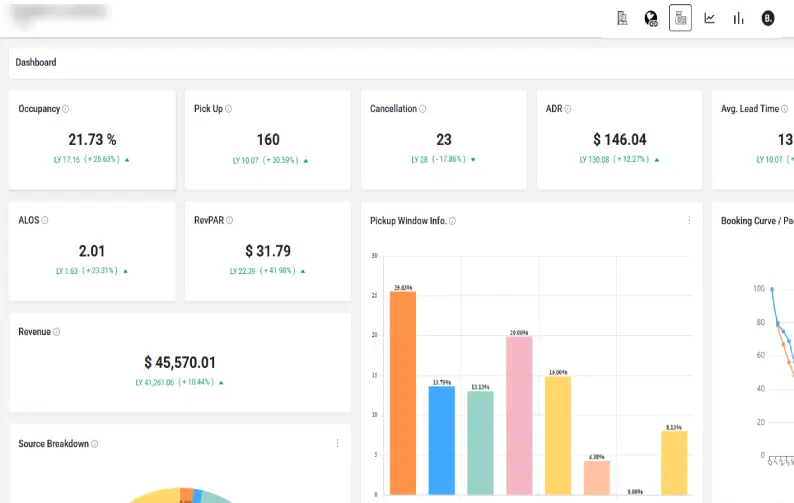Click the bar chart icon in header
The width and height of the screenshot is (794, 503).
(738, 18)
